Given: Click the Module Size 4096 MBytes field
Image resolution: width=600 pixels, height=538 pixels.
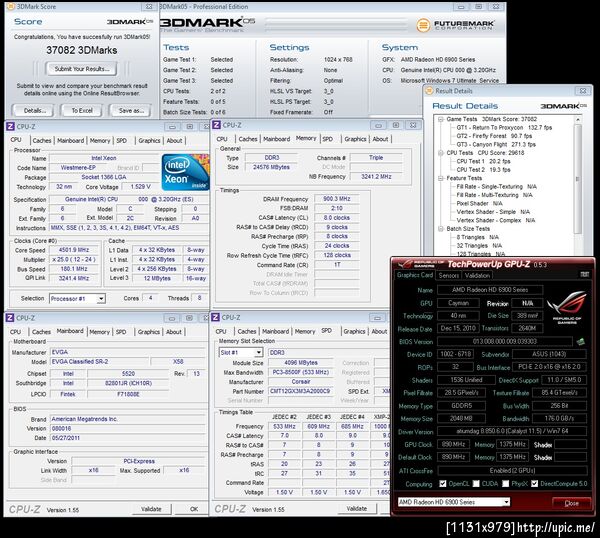Looking at the screenshot, I should point(301,362).
